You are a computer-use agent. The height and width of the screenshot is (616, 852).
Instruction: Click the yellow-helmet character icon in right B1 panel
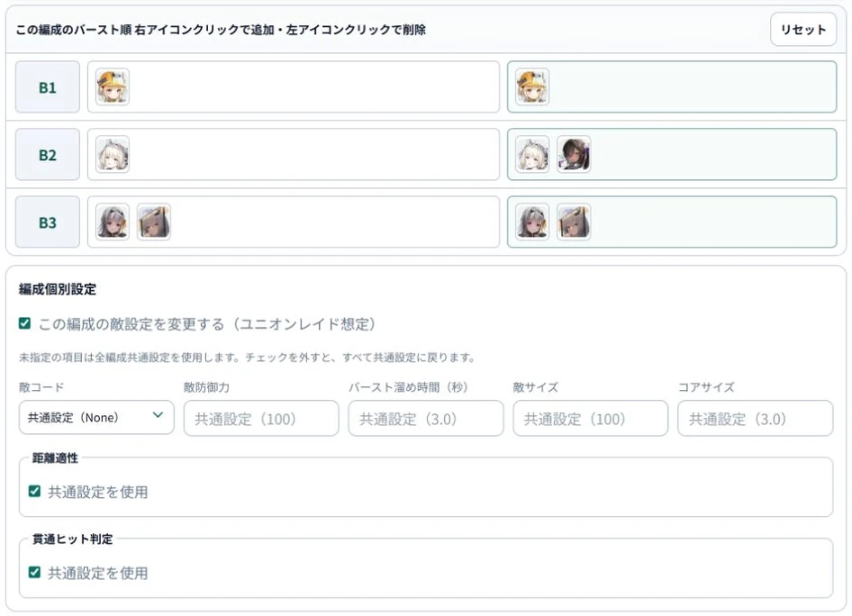click(x=532, y=87)
